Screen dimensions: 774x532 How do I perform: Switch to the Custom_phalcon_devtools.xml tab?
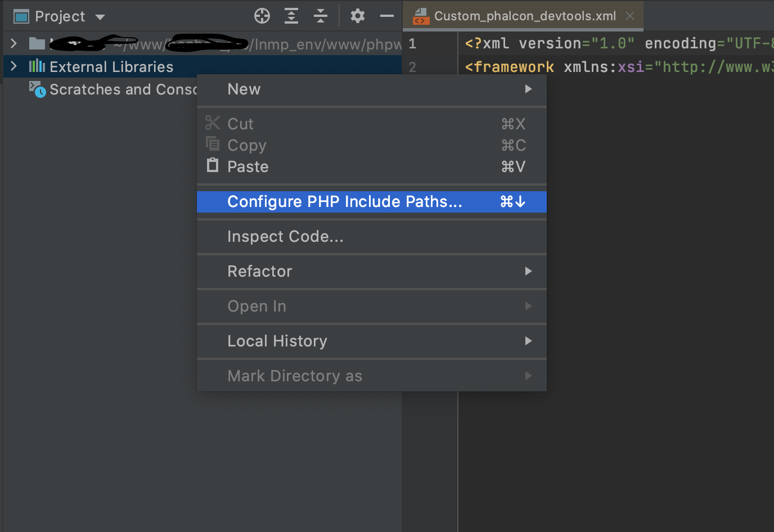tap(524, 16)
